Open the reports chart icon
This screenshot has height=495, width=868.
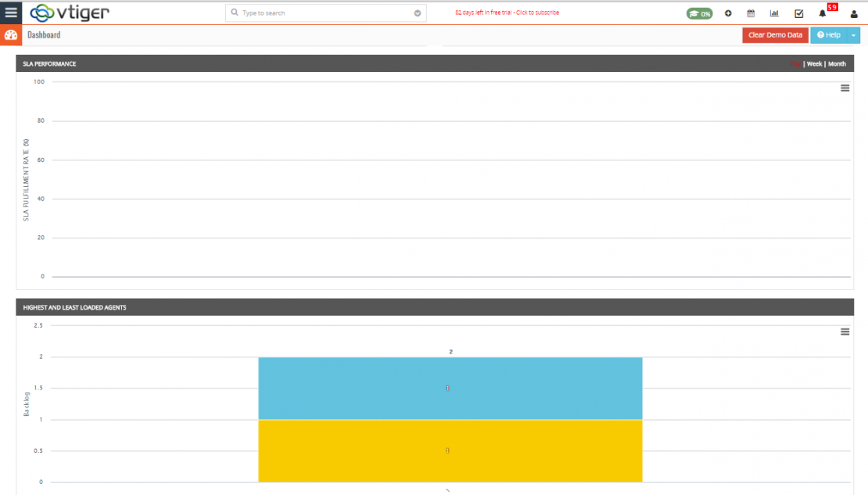[775, 13]
